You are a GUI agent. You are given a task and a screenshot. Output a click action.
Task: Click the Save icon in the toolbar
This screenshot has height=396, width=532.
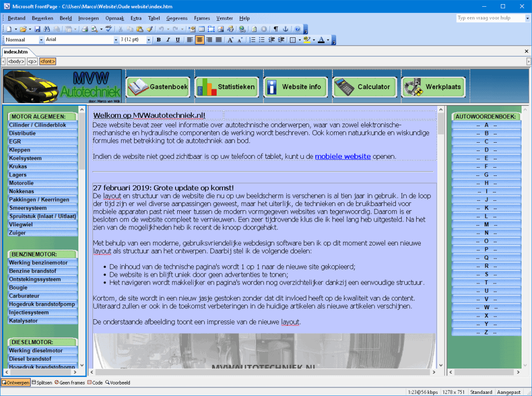pyautogui.click(x=37, y=29)
